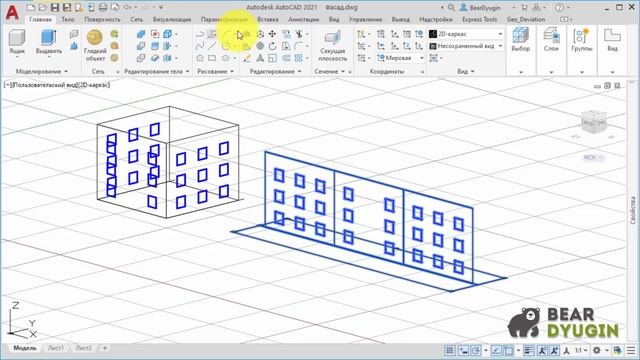Expand the Редактирование panel
The width and height of the screenshot is (640, 360).
pos(276,71)
